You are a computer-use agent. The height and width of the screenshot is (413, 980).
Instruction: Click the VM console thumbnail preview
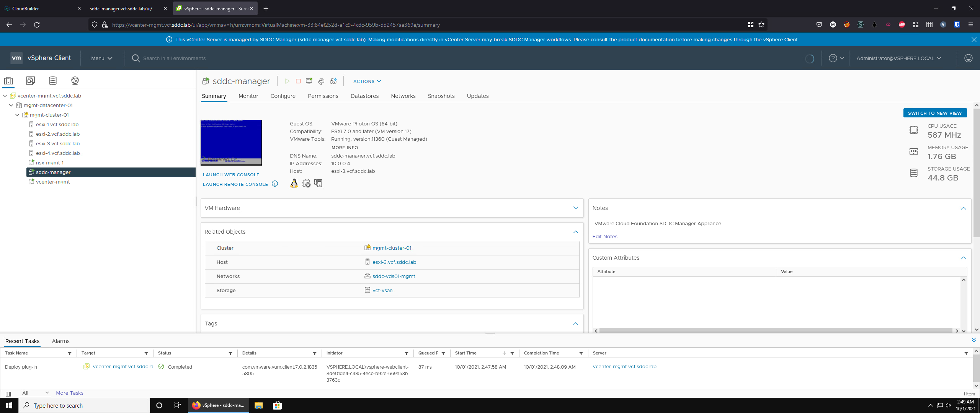point(231,142)
